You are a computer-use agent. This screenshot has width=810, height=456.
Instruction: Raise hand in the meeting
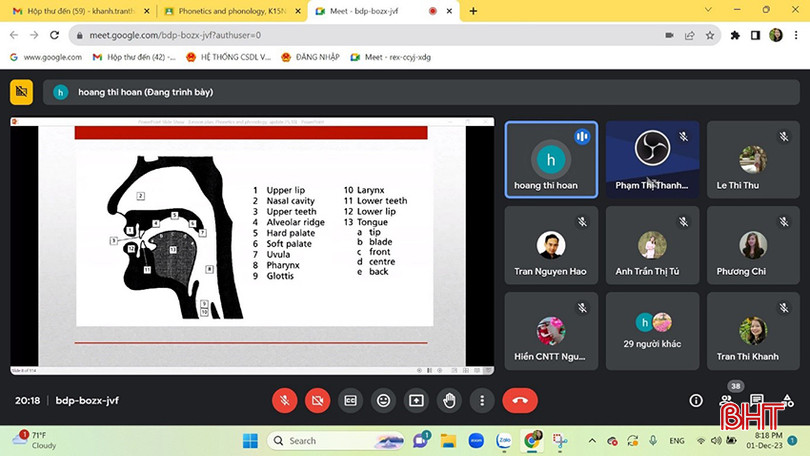coord(449,400)
